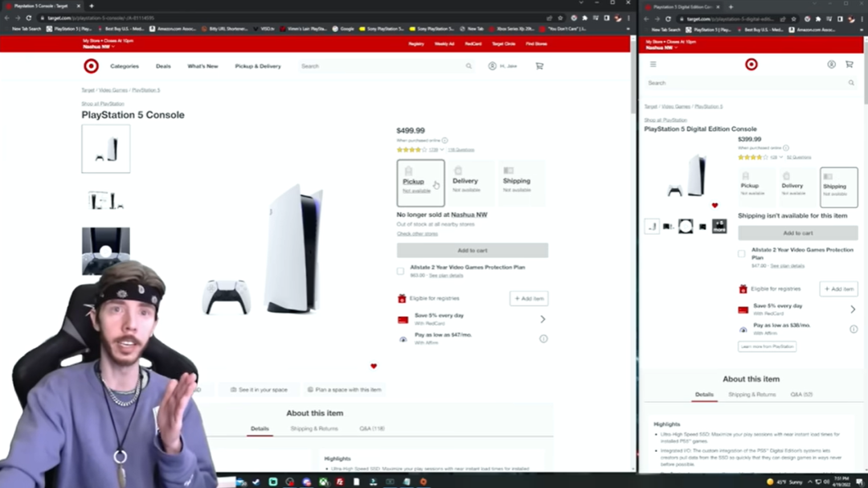The width and height of the screenshot is (868, 488).
Task: Open the hamburger menu in right window
Action: [653, 64]
